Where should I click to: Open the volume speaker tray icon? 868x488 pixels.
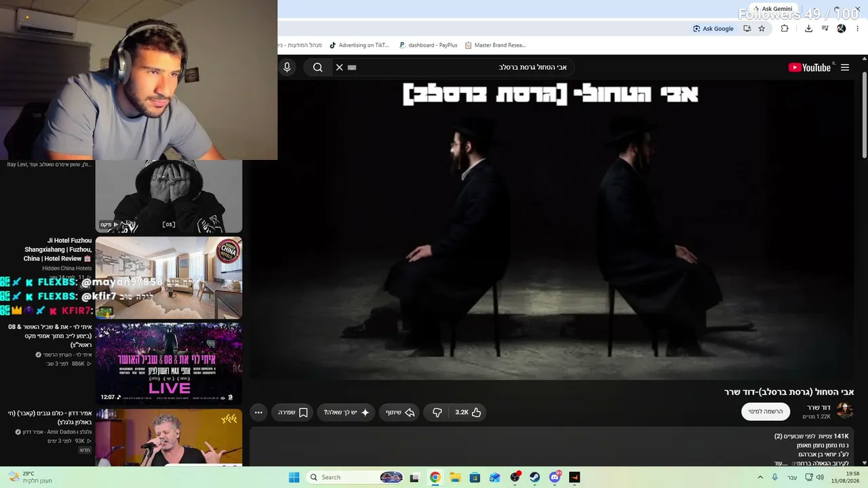[821, 477]
